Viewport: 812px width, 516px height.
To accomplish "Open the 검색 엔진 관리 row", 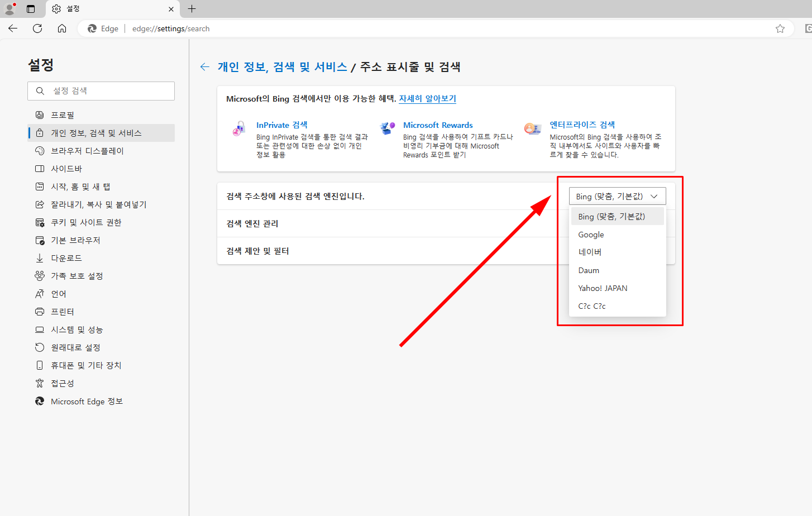I will coord(446,223).
